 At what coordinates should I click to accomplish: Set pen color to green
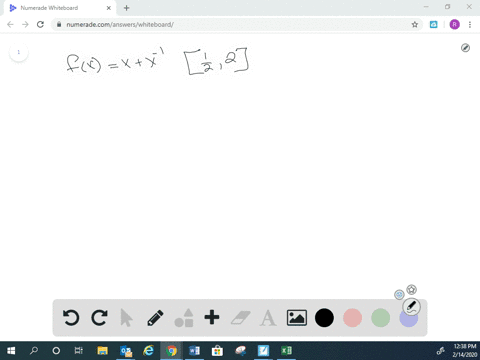(x=380, y=318)
